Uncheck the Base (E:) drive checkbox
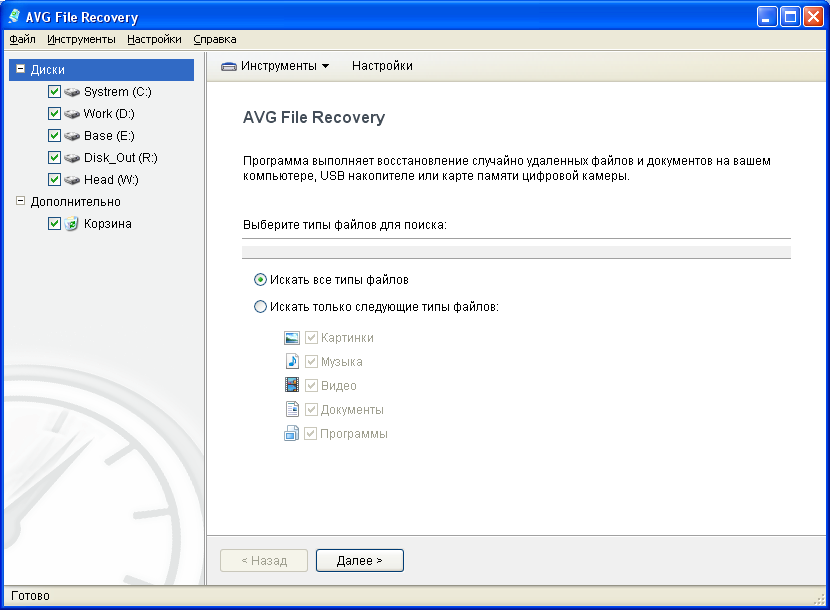Image resolution: width=830 pixels, height=610 pixels. click(x=54, y=136)
